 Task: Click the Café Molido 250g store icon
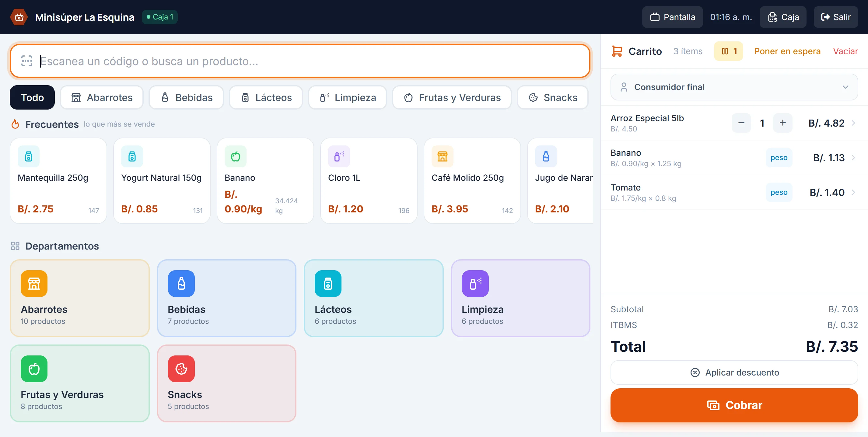click(443, 156)
